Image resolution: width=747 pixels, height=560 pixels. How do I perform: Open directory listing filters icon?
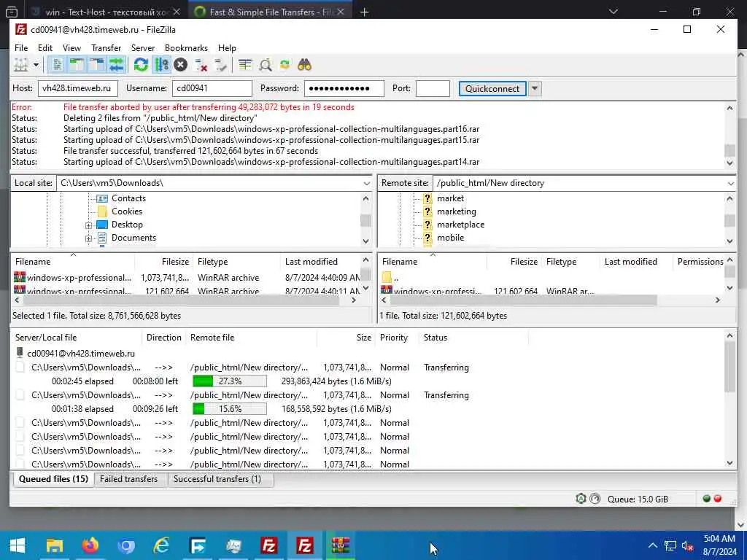point(245,65)
